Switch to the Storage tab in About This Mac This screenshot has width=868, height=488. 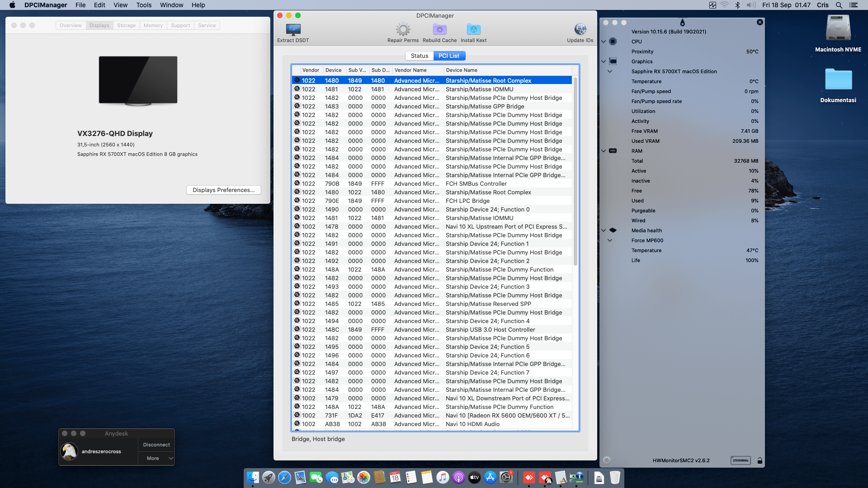pos(126,25)
